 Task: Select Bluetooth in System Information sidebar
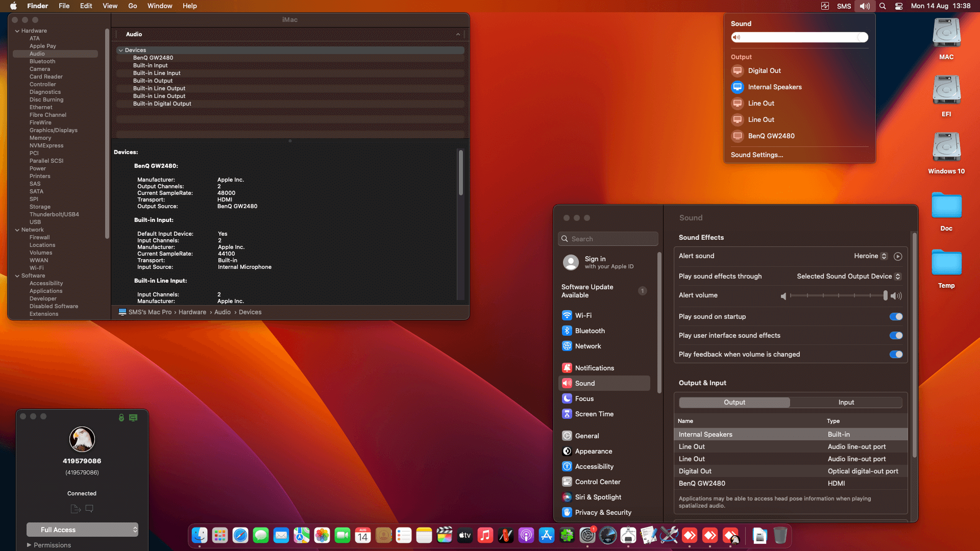(42, 62)
